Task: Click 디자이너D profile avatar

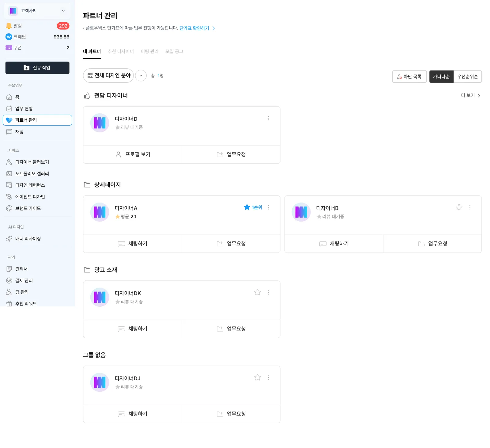Action: pyautogui.click(x=100, y=123)
